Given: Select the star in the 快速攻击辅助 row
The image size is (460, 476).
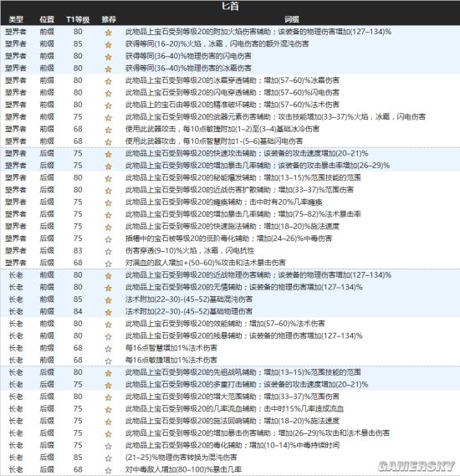Looking at the screenshot, I should 109,154.
